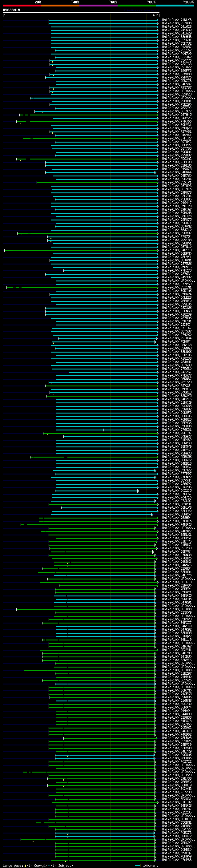Select the UniRef100_C5WZZ8 label
Image resolution: width=197 pixels, height=868 pixels.
pyautogui.click(x=177, y=81)
